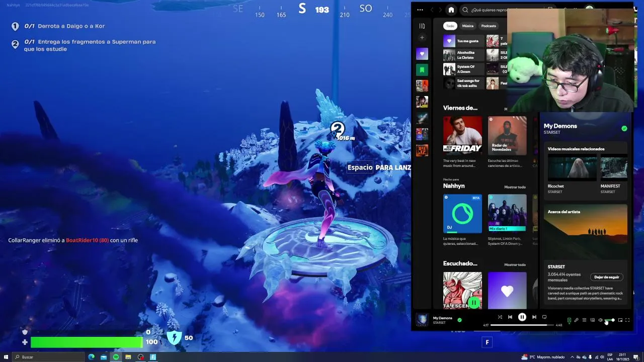The image size is (644, 362).
Task: Pause the current song My Demons
Action: point(522,317)
